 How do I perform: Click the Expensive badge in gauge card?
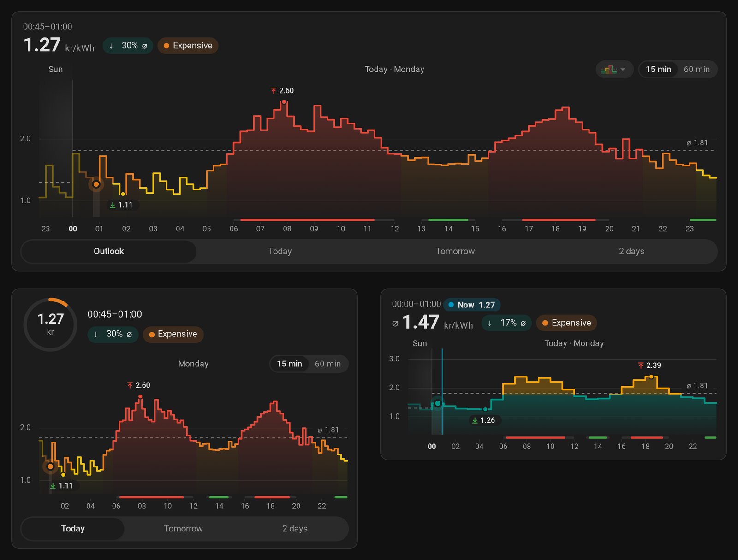173,334
